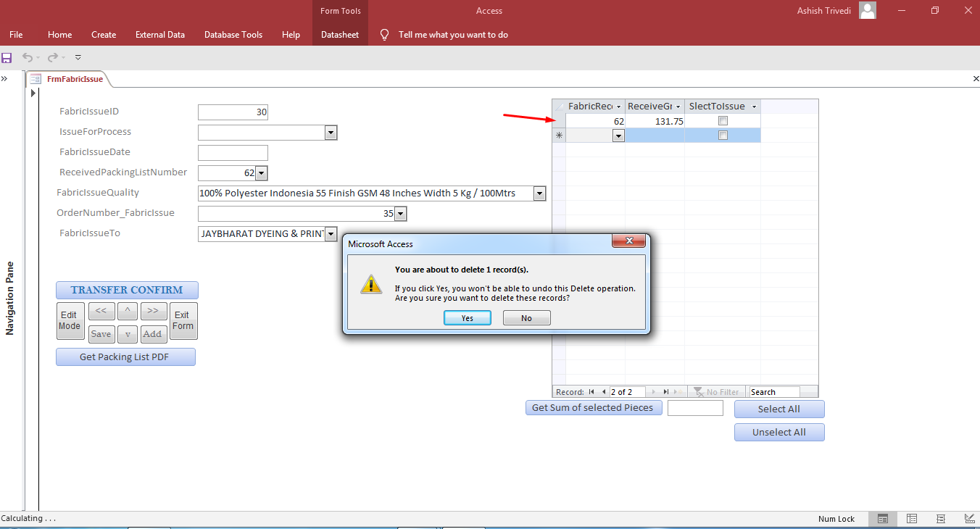980x529 pixels.
Task: Confirm deletion with Yes button
Action: (x=468, y=318)
